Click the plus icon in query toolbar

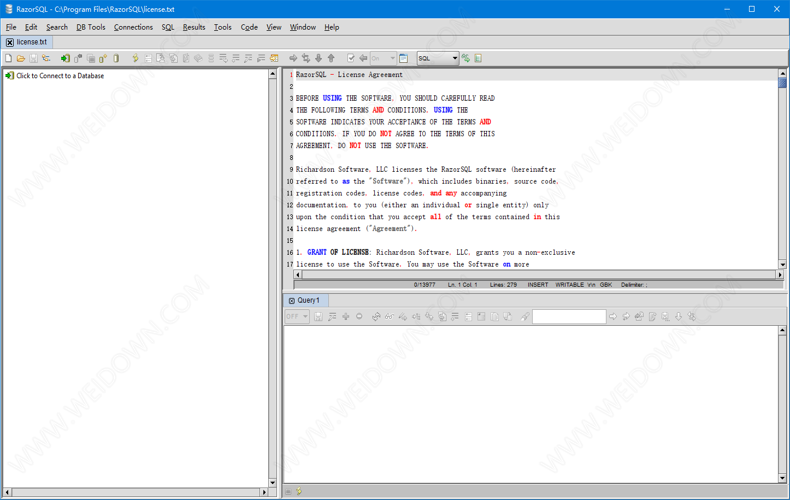[346, 317]
